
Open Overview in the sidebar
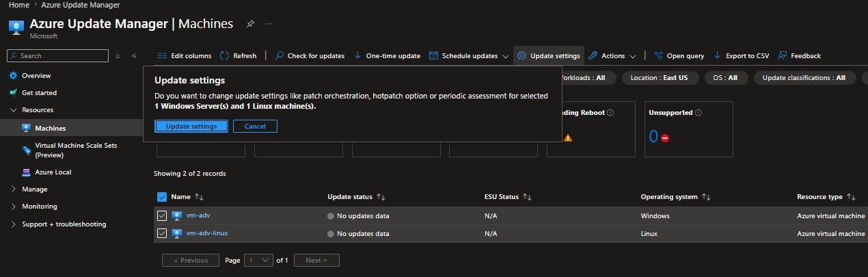[36, 75]
